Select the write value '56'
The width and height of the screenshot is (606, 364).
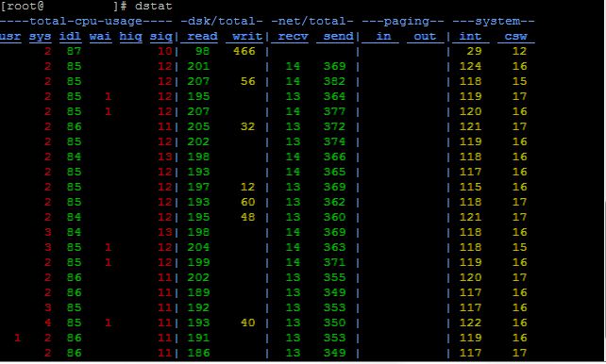pos(247,81)
